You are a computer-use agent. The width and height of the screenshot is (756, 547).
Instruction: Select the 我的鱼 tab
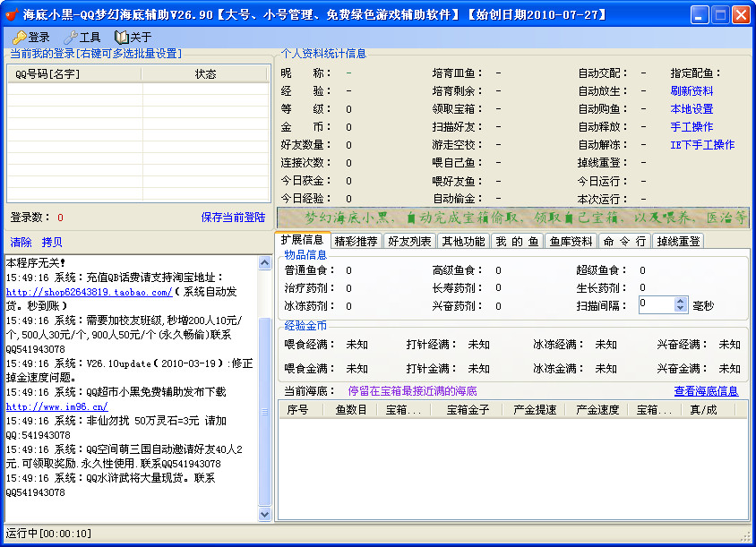518,242
